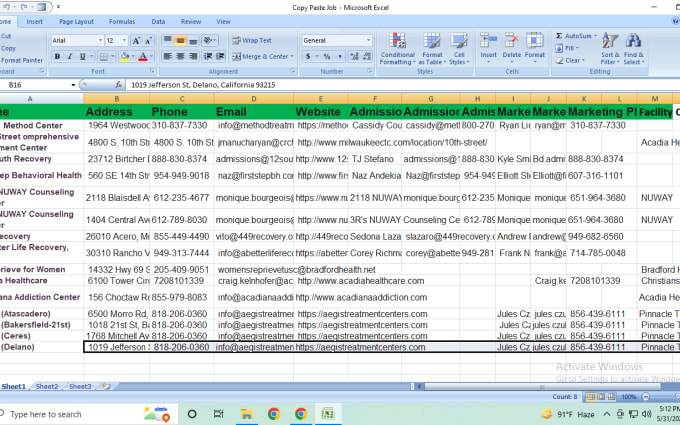Apply Middle Align to cells
Screen dimensions: 680x425
point(180,41)
